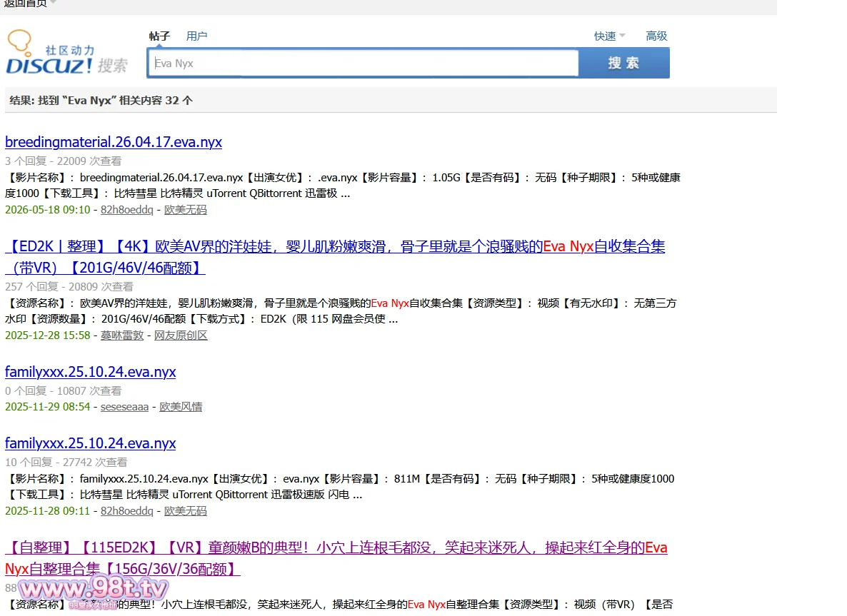The height and width of the screenshot is (616, 847).
Task: Click the date 2025-12-28 15:58
Action: tap(48, 335)
